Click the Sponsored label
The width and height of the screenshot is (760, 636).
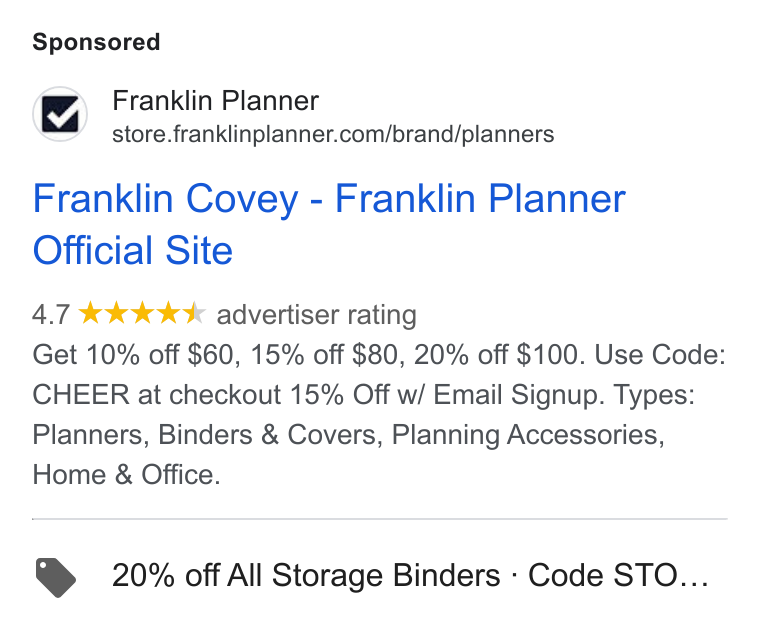click(96, 42)
